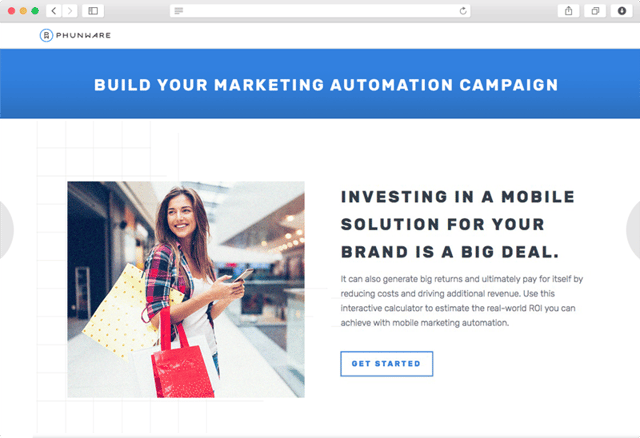The height and width of the screenshot is (438, 640).
Task: Toggle the Safari sidebar panel icon
Action: coord(93,11)
